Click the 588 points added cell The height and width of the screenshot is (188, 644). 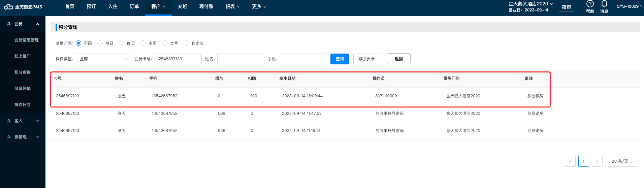[222, 114]
